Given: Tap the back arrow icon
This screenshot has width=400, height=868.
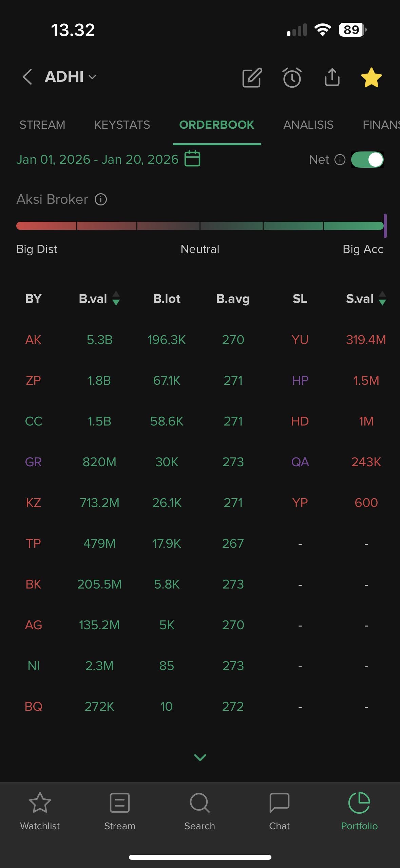Looking at the screenshot, I should pyautogui.click(x=27, y=77).
